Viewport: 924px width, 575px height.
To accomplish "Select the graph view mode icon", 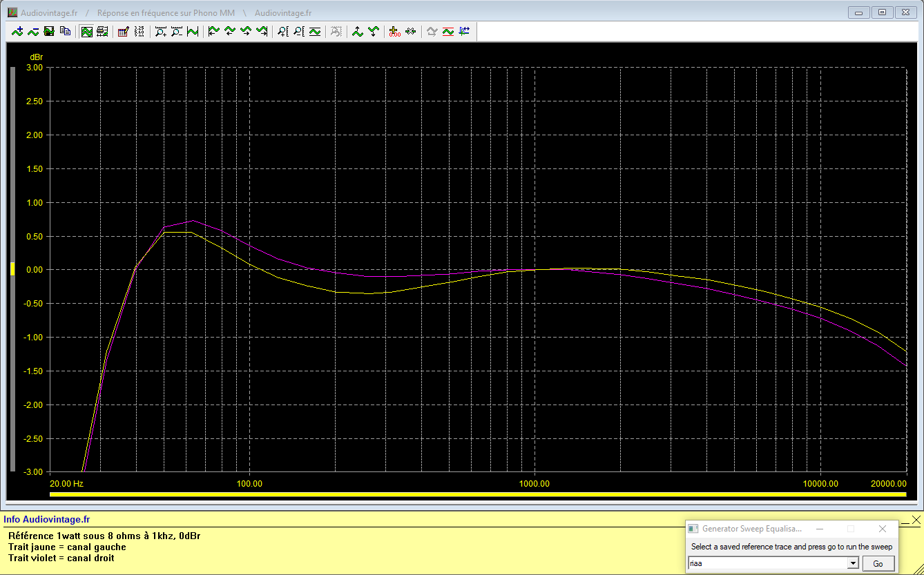I will tap(86, 31).
